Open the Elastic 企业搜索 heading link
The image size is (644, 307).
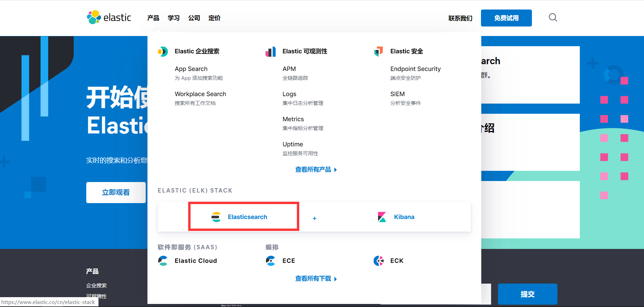(197, 51)
